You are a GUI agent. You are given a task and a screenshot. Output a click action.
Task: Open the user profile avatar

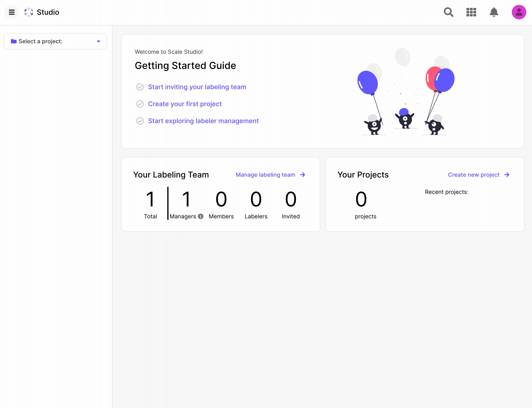519,12
